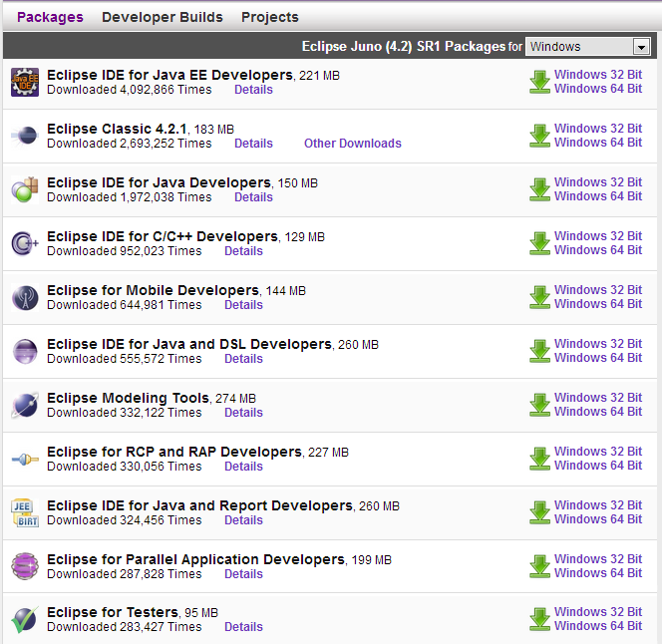Open Details for Eclipse Modeling Tools
The height and width of the screenshot is (644, 662).
[x=243, y=413]
